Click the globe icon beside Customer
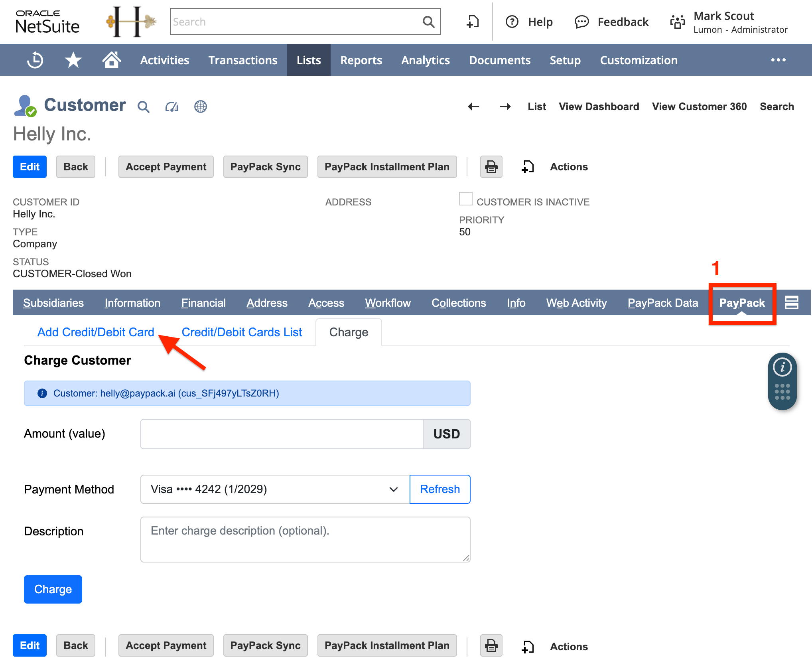 pyautogui.click(x=201, y=107)
